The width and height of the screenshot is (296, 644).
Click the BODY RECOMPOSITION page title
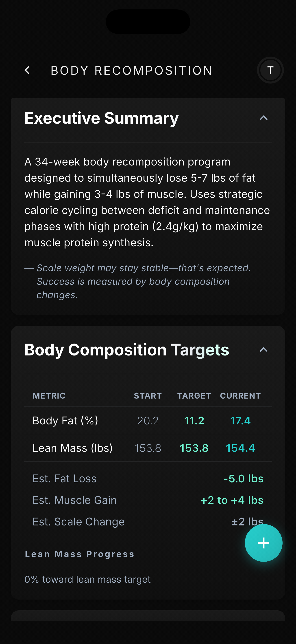tap(132, 70)
